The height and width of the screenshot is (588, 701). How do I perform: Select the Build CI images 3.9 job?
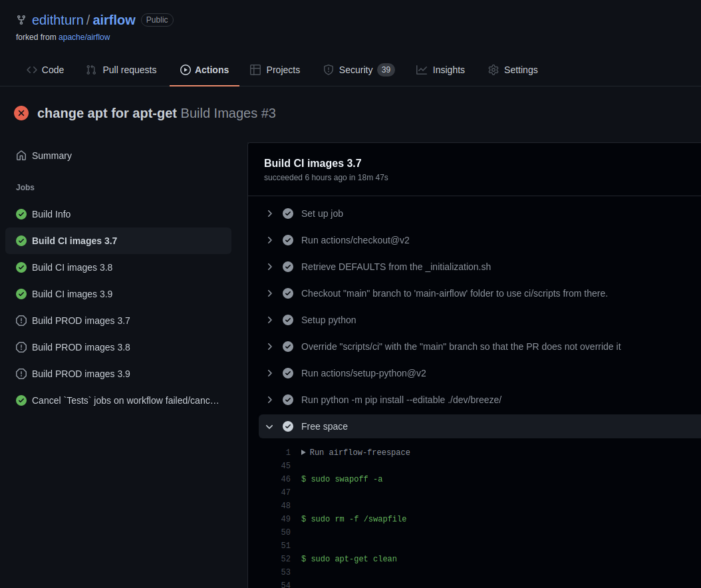point(118,294)
